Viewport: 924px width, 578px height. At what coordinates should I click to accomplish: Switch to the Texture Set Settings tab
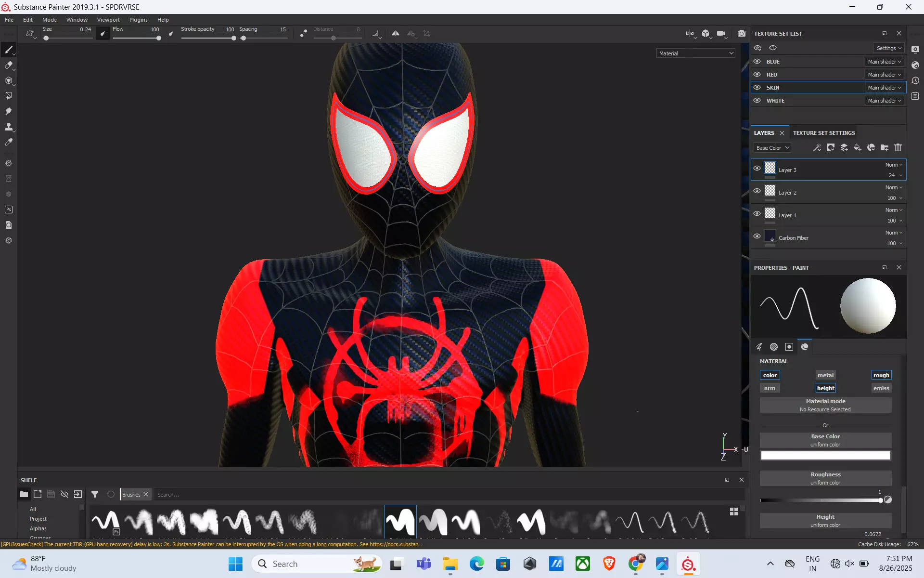coord(824,133)
